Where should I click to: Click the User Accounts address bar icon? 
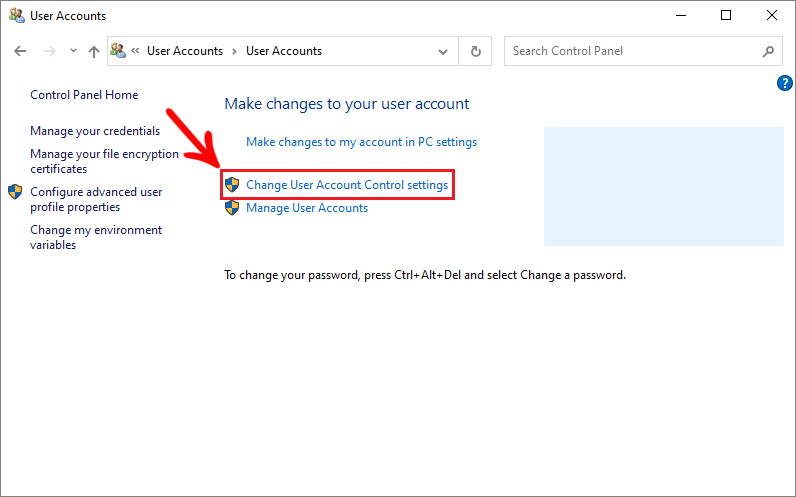coord(118,50)
